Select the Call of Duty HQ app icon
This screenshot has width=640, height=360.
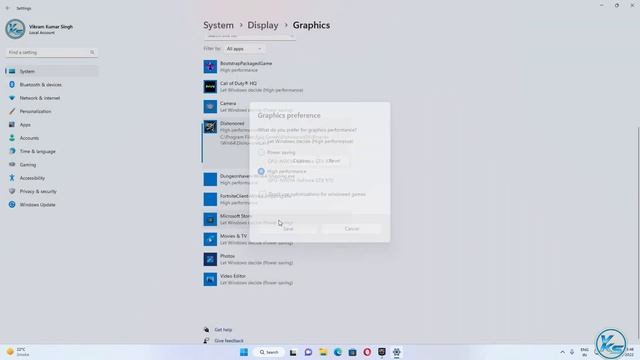point(210,87)
